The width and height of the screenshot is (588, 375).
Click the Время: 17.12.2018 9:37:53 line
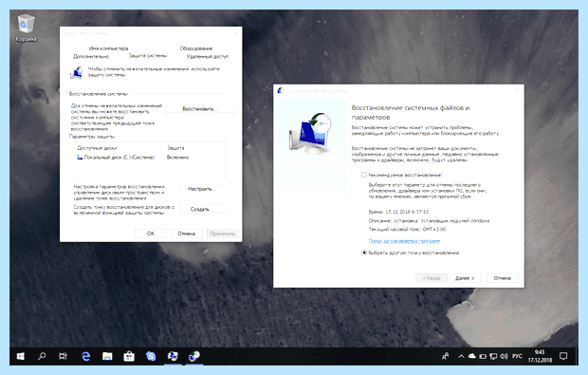point(398,212)
